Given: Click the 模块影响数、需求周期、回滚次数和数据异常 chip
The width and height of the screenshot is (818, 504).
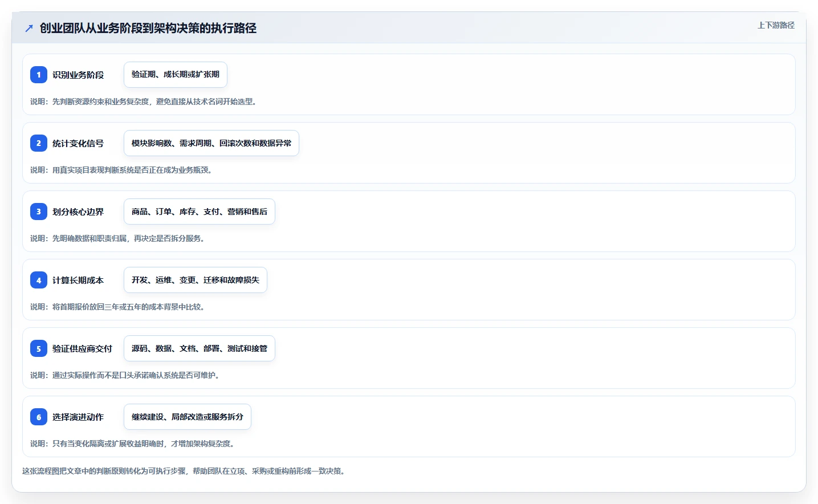Looking at the screenshot, I should coord(211,143).
